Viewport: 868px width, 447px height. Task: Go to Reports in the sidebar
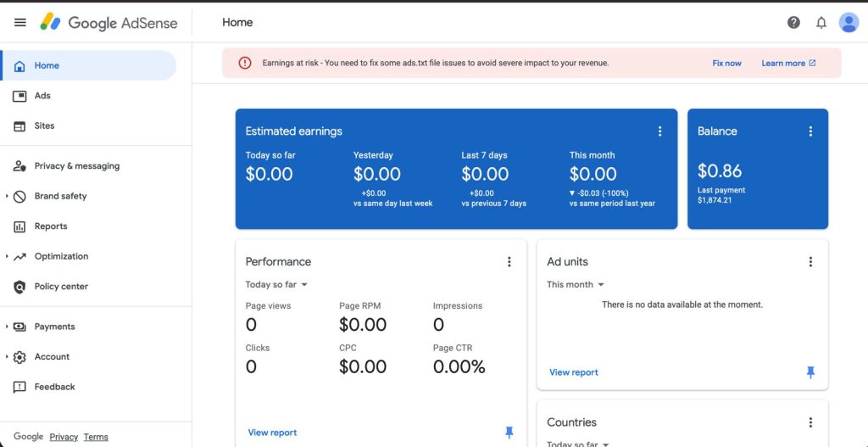(51, 226)
